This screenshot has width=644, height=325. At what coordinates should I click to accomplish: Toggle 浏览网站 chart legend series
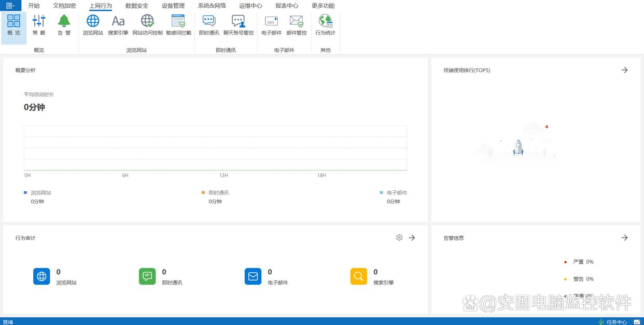40,193
